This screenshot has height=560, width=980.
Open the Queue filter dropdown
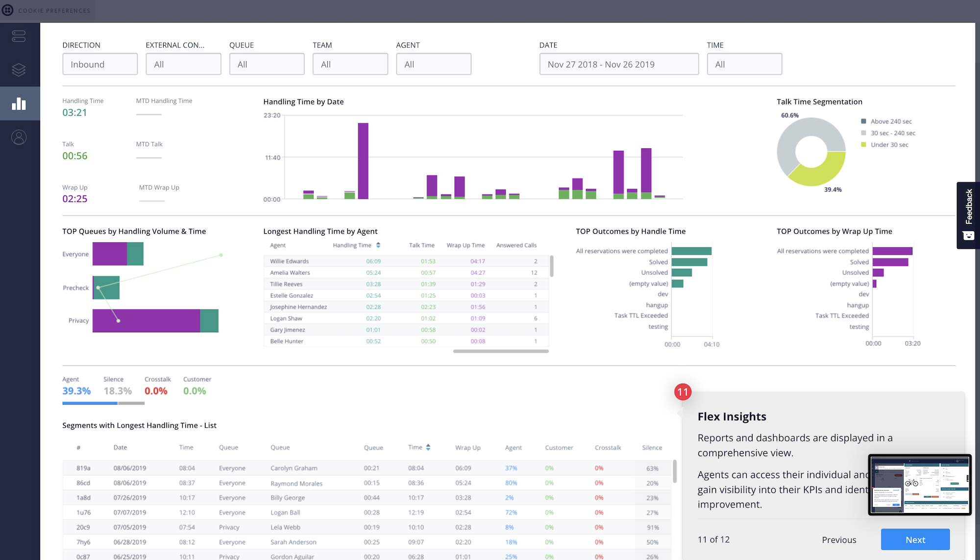click(267, 64)
